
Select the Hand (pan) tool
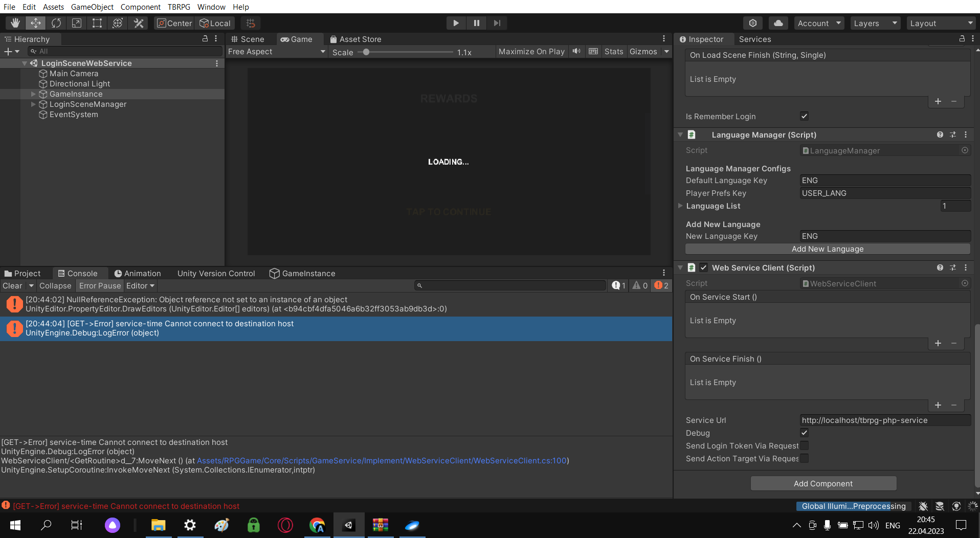coord(15,23)
